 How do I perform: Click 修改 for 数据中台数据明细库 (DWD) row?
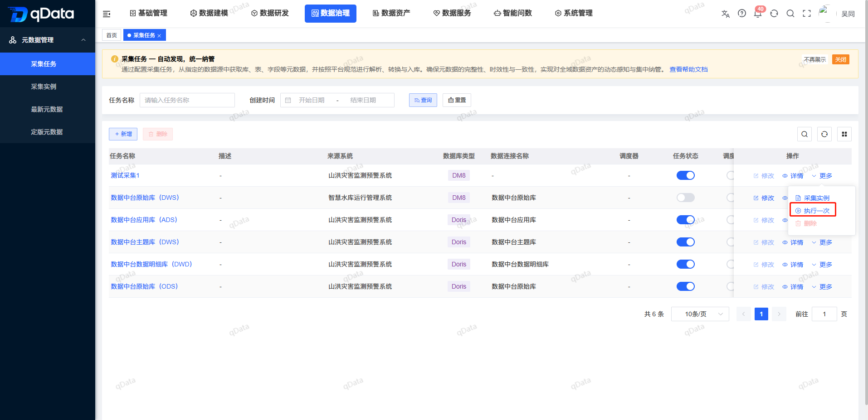764,265
